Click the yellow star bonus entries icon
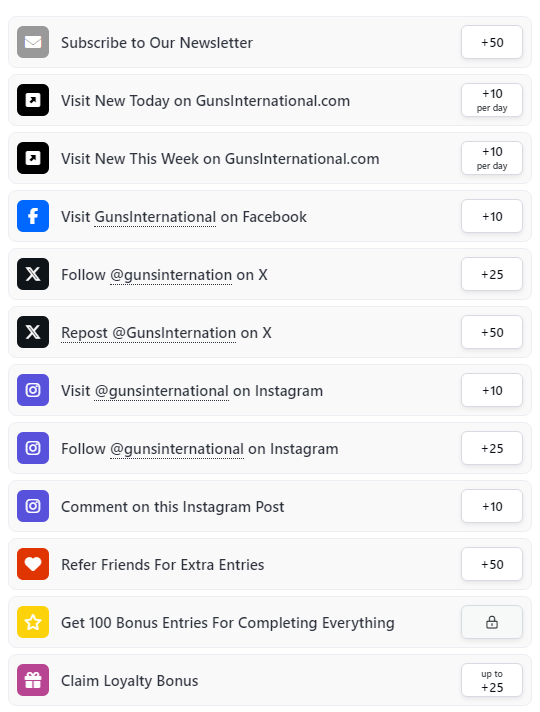This screenshot has width=540, height=712. 33,622
